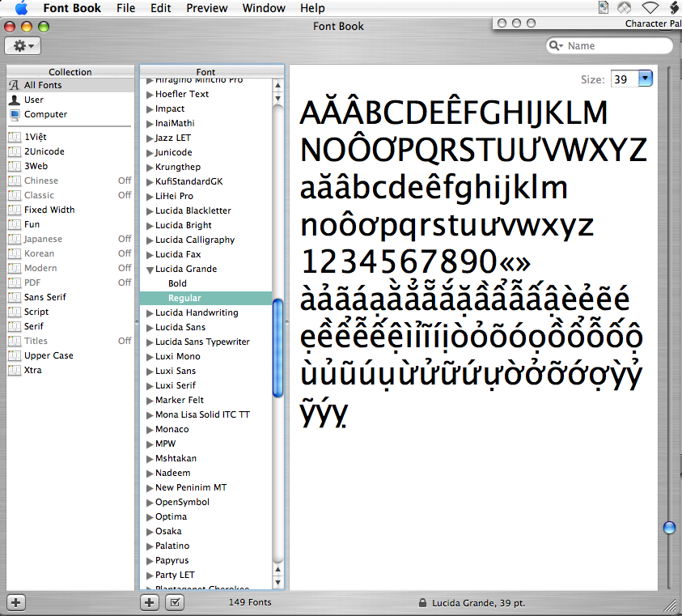Click the enable/disable font checkmark button
The height and width of the screenshot is (616, 682).
pos(175,603)
